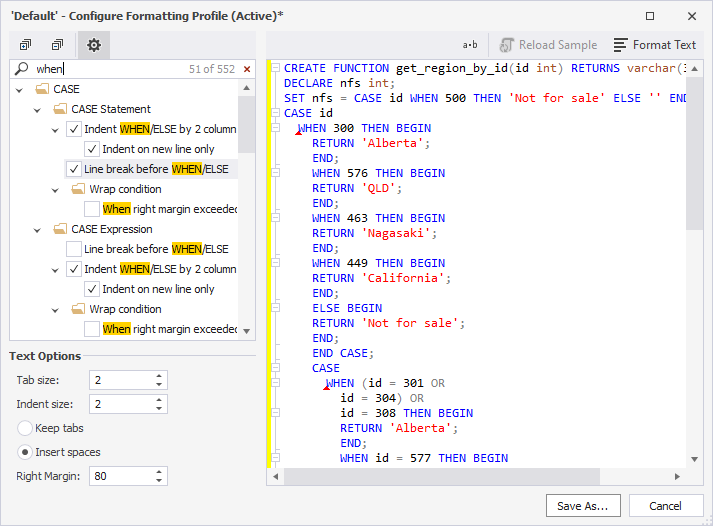Image resolution: width=713 pixels, height=526 pixels.
Task: Decrease the Tab size value
Action: [x=159, y=385]
